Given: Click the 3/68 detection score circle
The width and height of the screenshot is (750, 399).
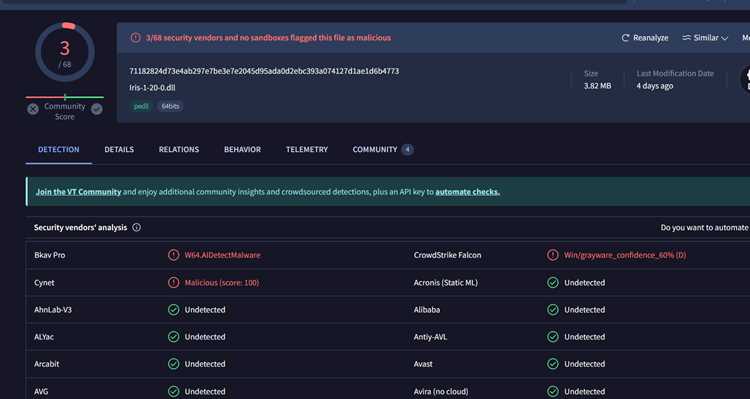Looking at the screenshot, I should click(65, 52).
